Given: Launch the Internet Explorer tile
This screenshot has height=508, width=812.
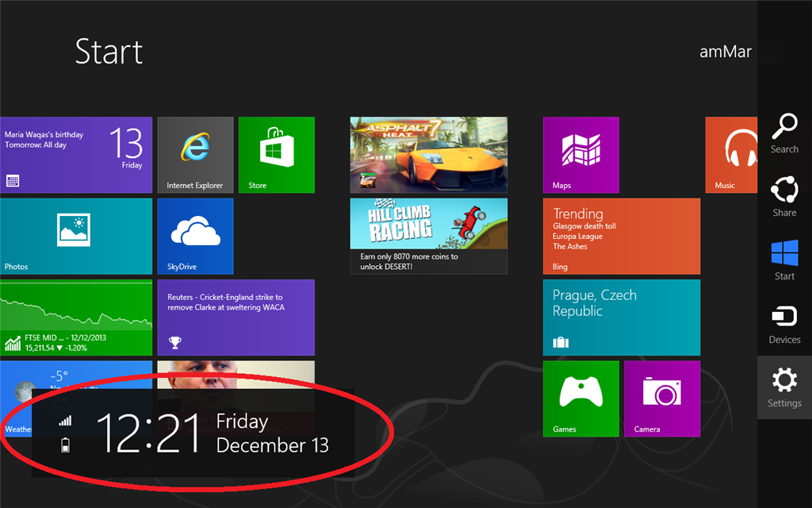Looking at the screenshot, I should 195,155.
